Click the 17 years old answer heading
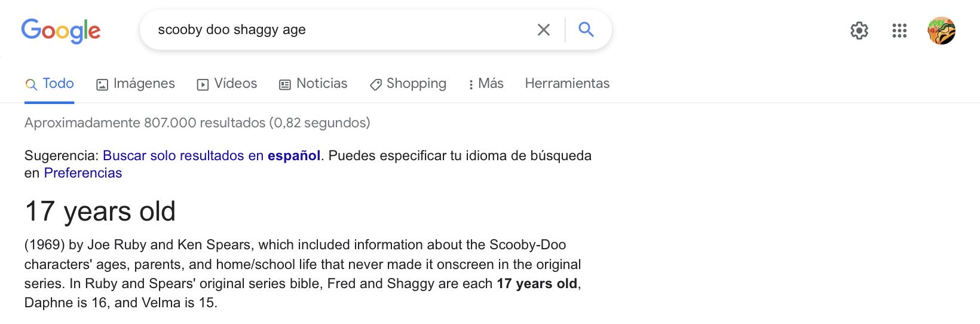 click(x=100, y=212)
